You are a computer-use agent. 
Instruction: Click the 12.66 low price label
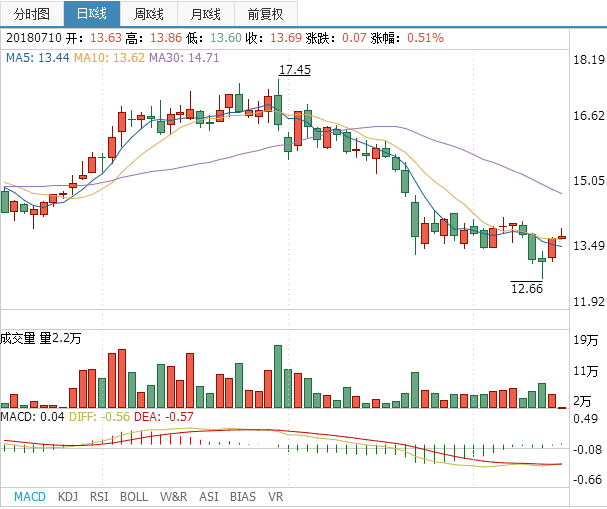pyautogui.click(x=527, y=288)
